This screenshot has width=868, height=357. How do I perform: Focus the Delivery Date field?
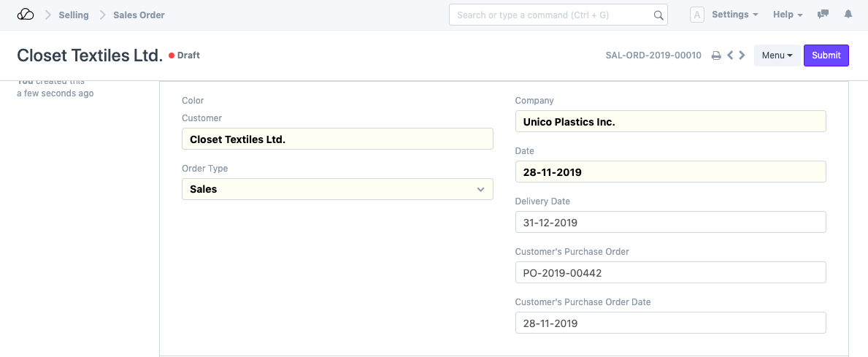pyautogui.click(x=670, y=222)
